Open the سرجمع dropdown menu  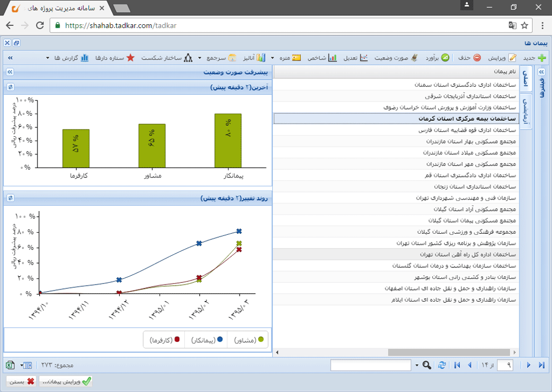tap(199, 58)
